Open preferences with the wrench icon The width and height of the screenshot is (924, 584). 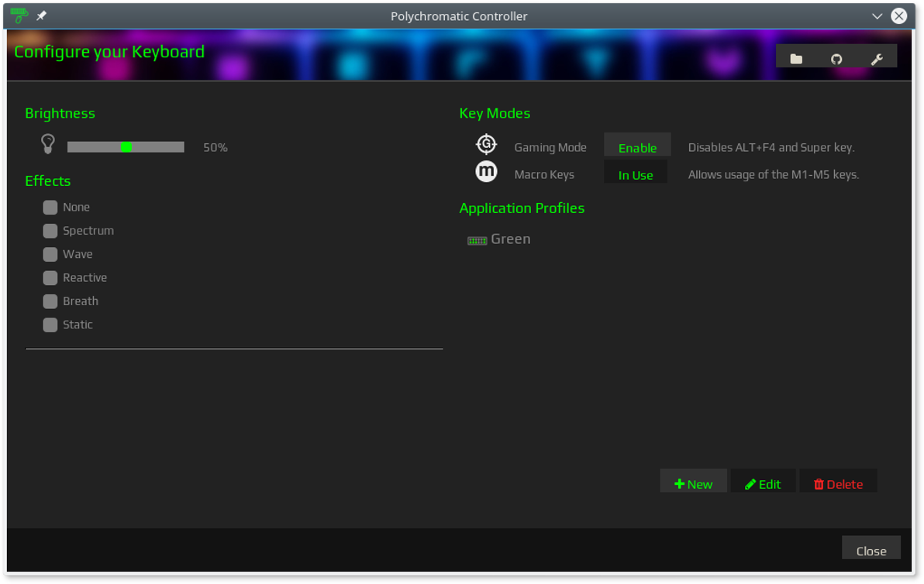click(x=878, y=56)
